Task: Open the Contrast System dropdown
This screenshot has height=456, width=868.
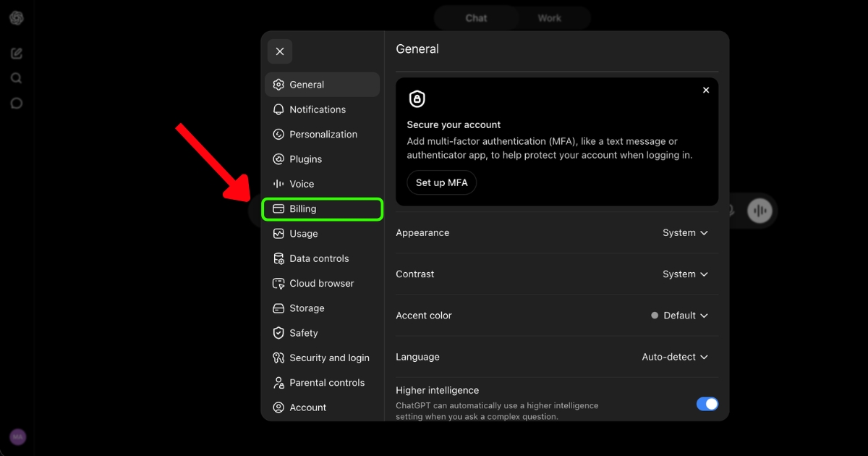Action: click(685, 274)
